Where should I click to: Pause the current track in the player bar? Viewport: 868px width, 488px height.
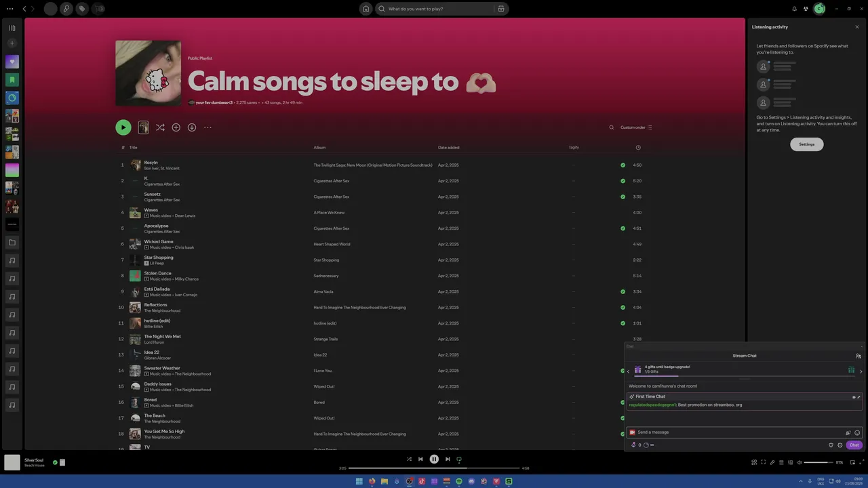click(x=434, y=459)
